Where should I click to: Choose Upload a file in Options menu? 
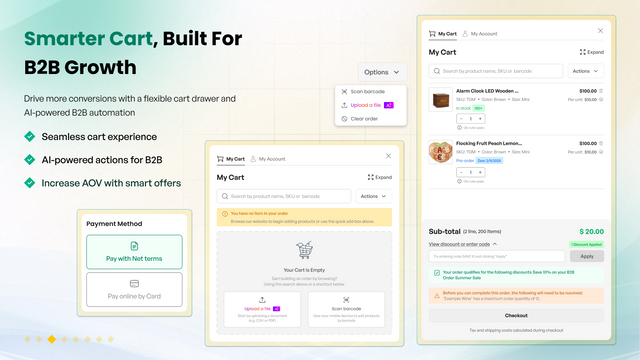coord(366,105)
